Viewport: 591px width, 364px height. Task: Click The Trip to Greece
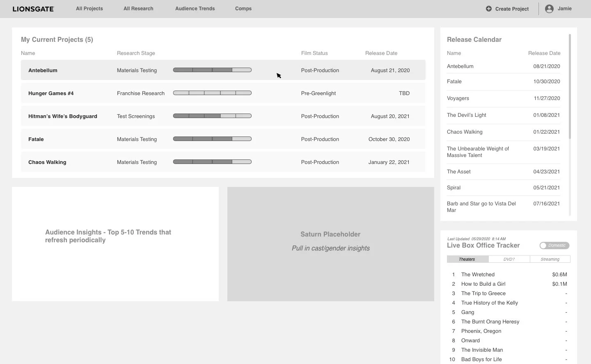coord(483,293)
